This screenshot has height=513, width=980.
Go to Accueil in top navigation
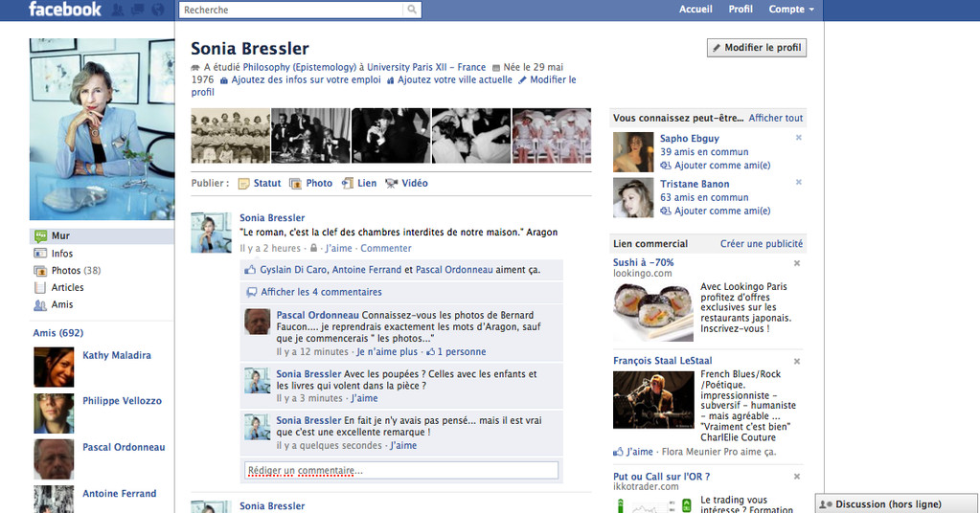(x=695, y=10)
